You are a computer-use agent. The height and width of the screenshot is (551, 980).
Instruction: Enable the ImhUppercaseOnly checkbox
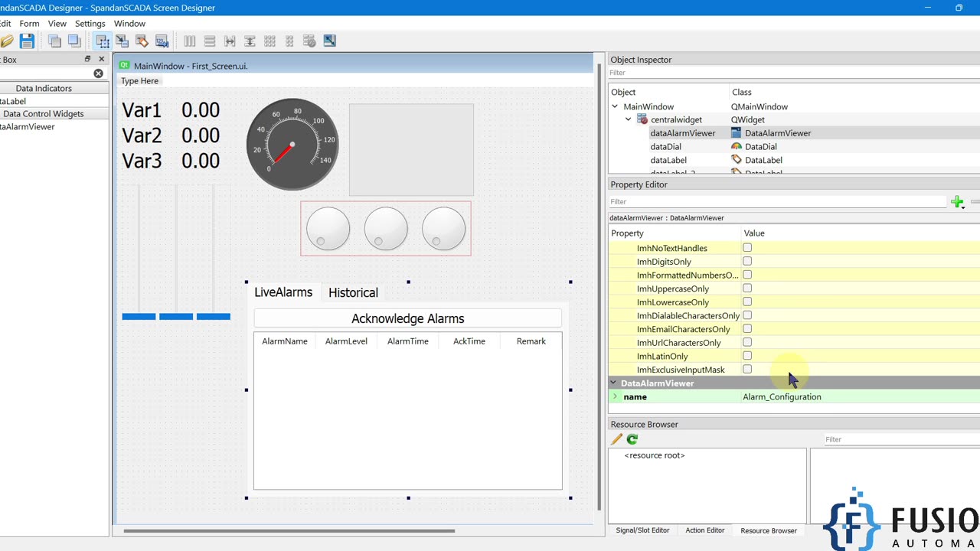tap(747, 289)
